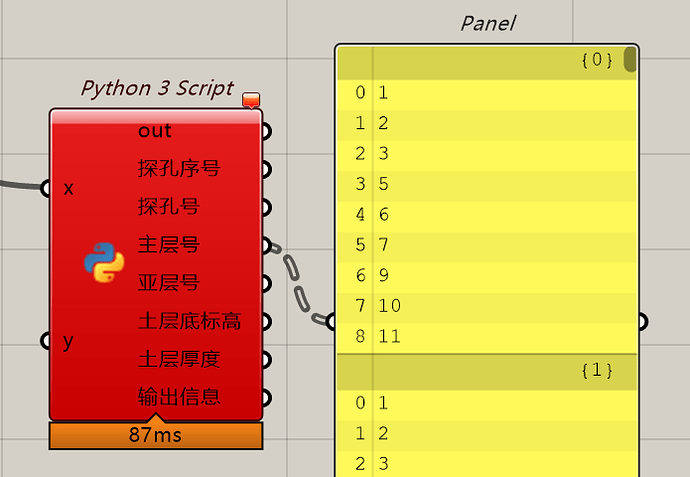Click the x input grip on the script
690x477 pixels.
click(x=46, y=188)
